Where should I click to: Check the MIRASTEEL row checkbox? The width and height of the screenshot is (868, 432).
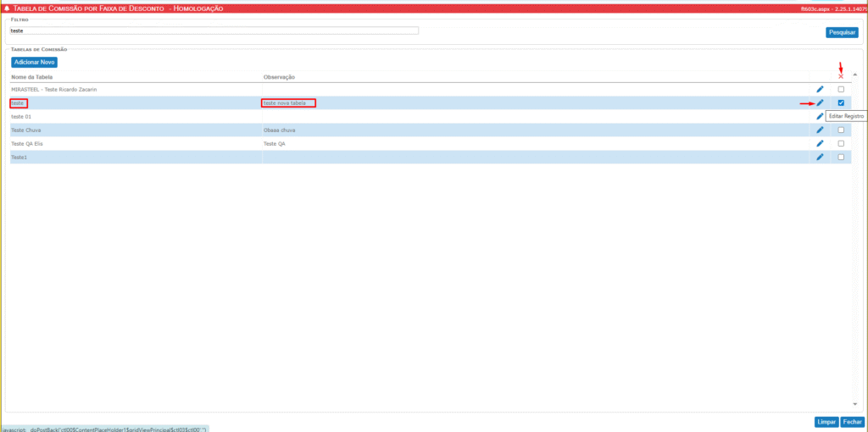tap(841, 89)
